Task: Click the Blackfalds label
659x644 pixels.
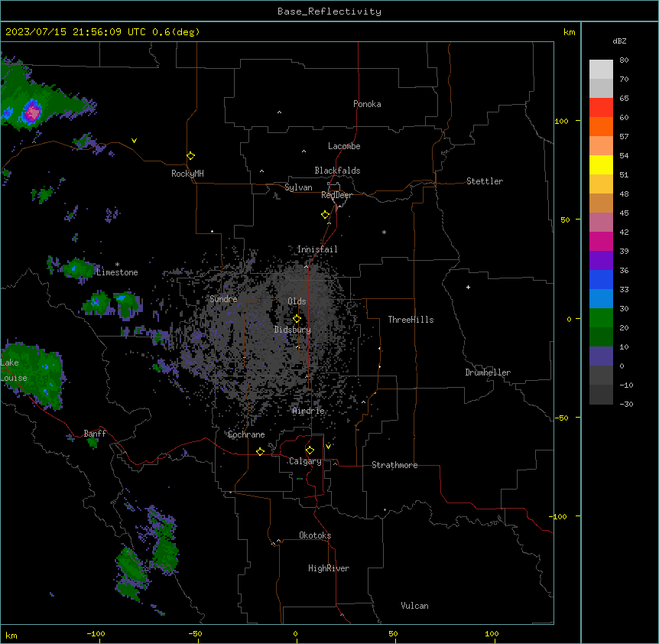Action: point(337,171)
